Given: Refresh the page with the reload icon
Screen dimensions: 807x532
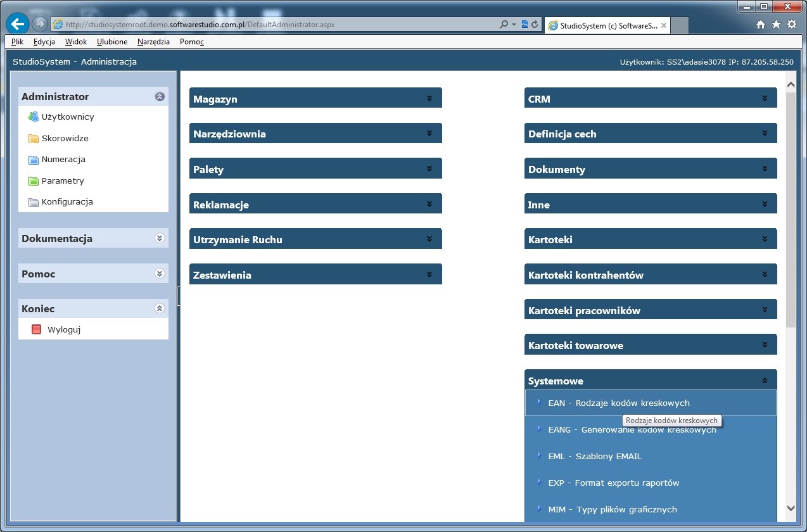Looking at the screenshot, I should (x=535, y=25).
